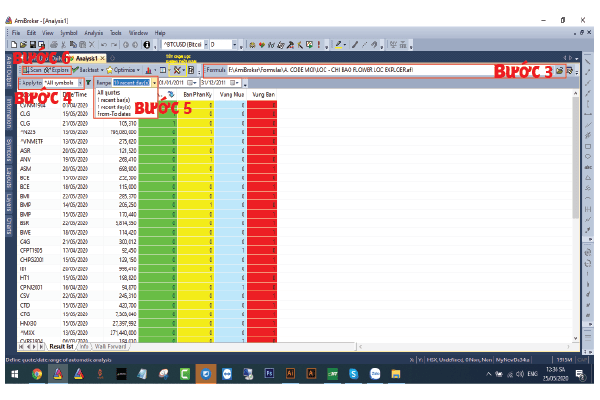Sort by the BanPhanKy column header

[197, 95]
